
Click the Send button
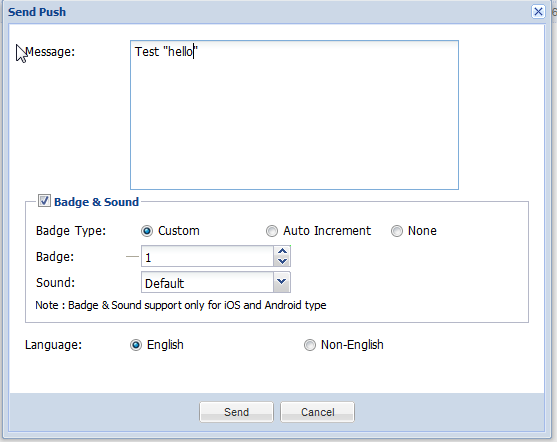click(236, 412)
